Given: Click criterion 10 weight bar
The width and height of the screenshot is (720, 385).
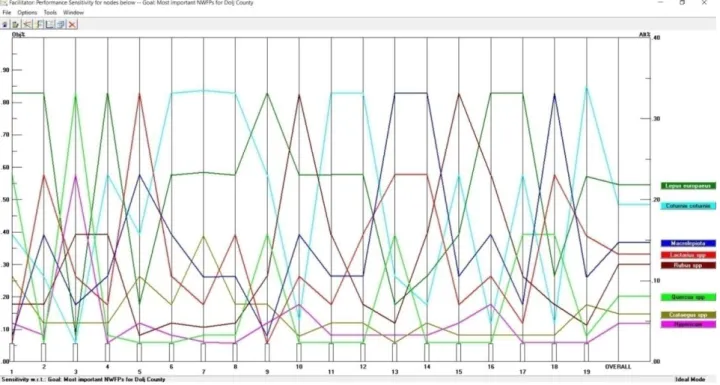Looking at the screenshot, I should [x=299, y=352].
